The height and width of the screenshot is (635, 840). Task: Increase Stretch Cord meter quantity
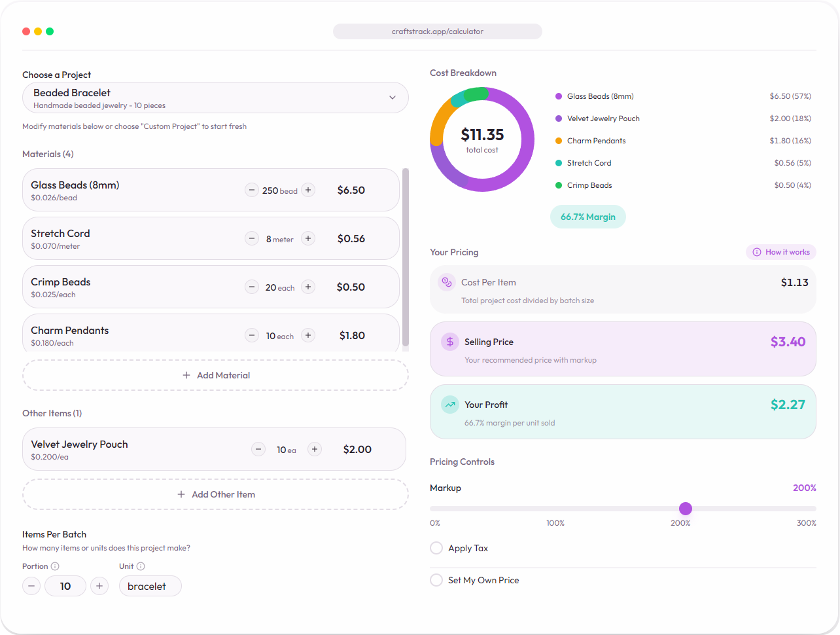(308, 238)
